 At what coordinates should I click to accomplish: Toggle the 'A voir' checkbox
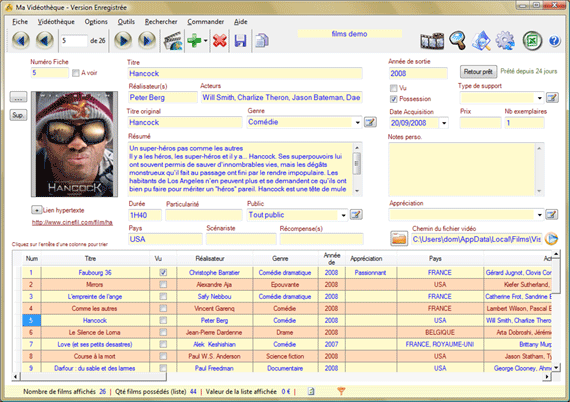(76, 73)
